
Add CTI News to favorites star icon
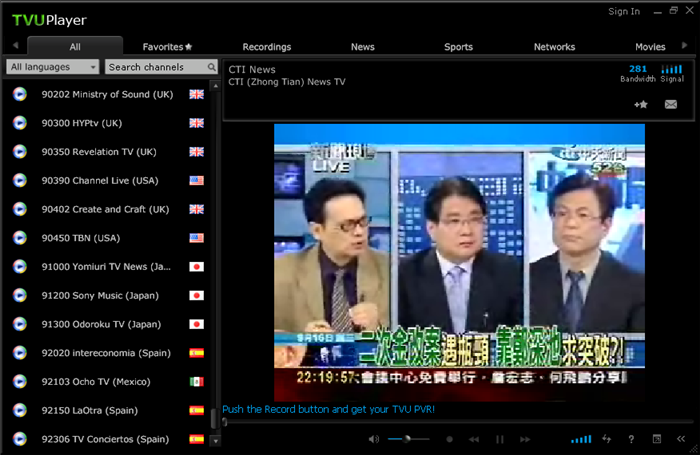(x=641, y=104)
